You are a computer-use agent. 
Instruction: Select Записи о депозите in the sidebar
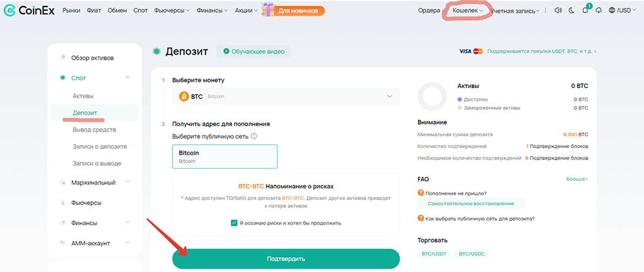100,147
